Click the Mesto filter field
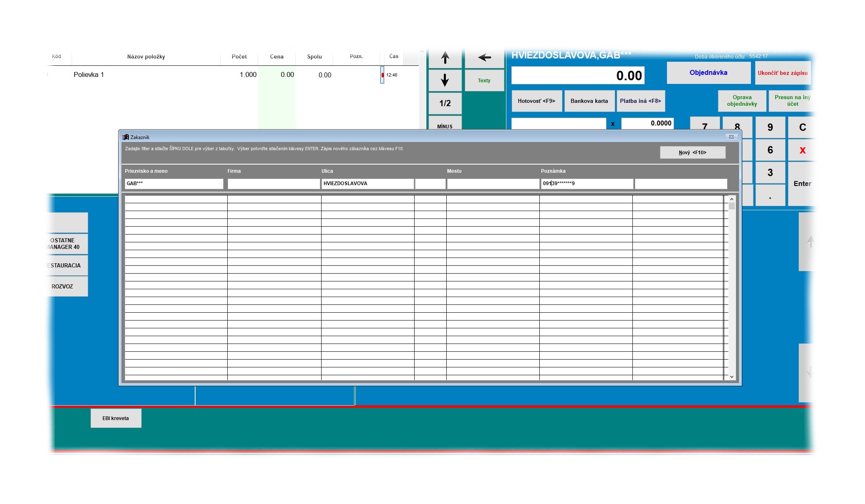This screenshot has width=865, height=504. click(x=493, y=184)
